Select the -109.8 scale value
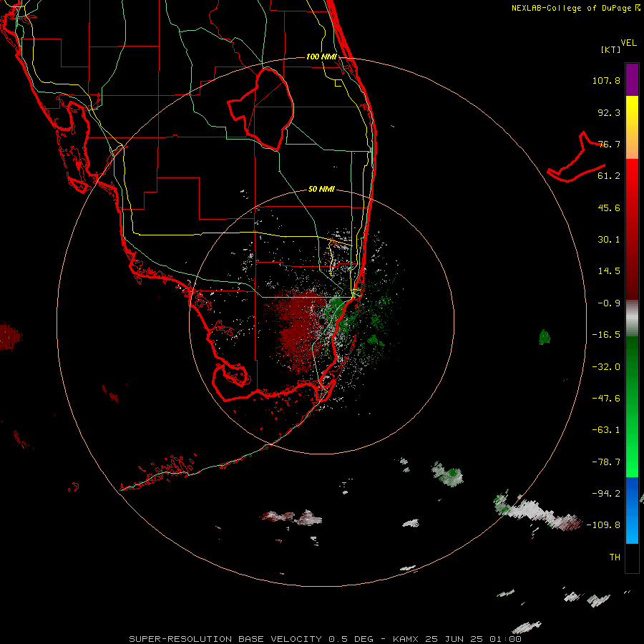 click(603, 525)
